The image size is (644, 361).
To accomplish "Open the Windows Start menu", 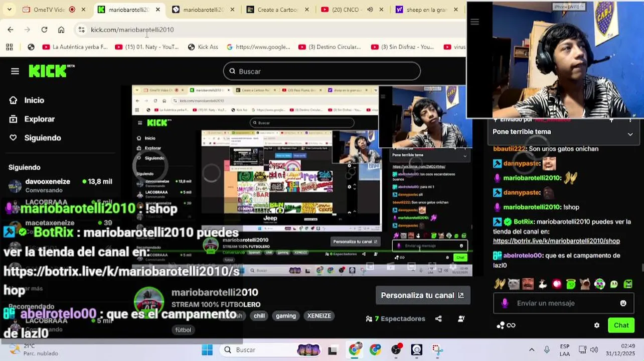I will point(207,350).
